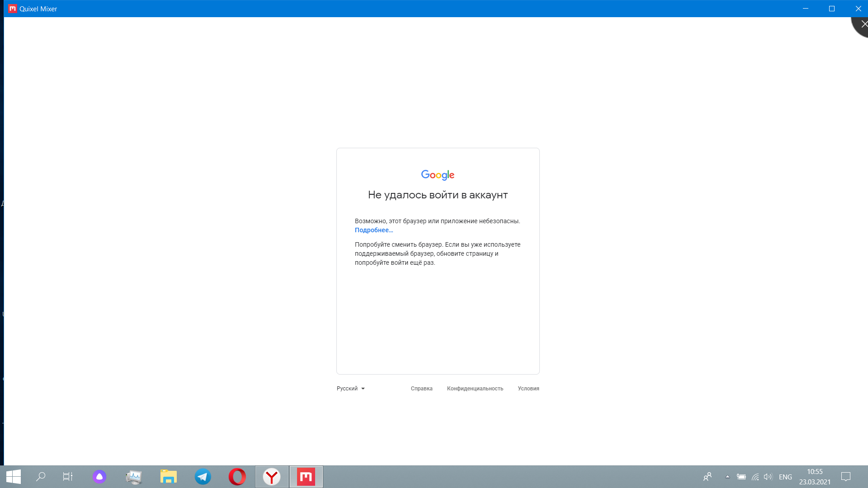The width and height of the screenshot is (868, 488).
Task: Open the Конфиденциальность footer link
Action: [x=475, y=389]
